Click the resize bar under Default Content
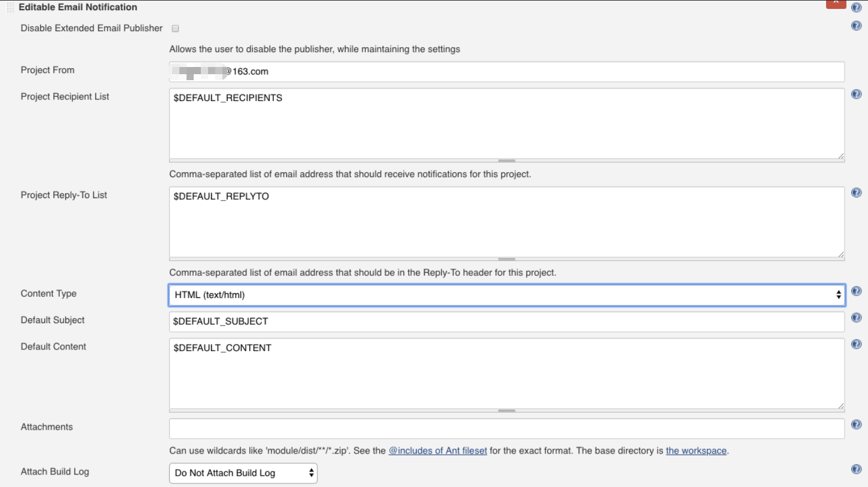Image resolution: width=868 pixels, height=487 pixels. coord(506,411)
